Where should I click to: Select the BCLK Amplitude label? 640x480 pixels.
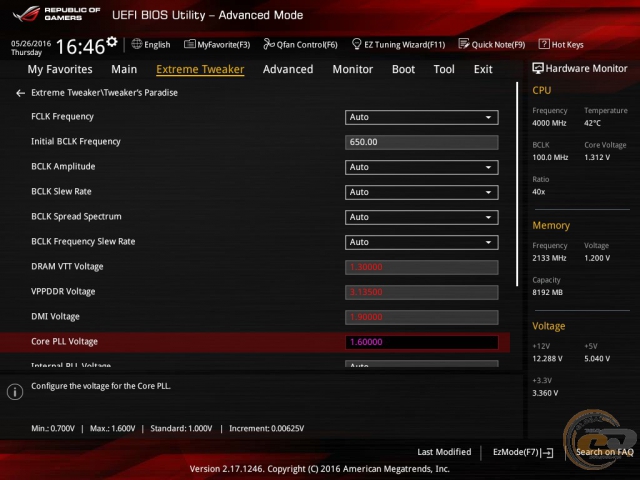coord(63,167)
